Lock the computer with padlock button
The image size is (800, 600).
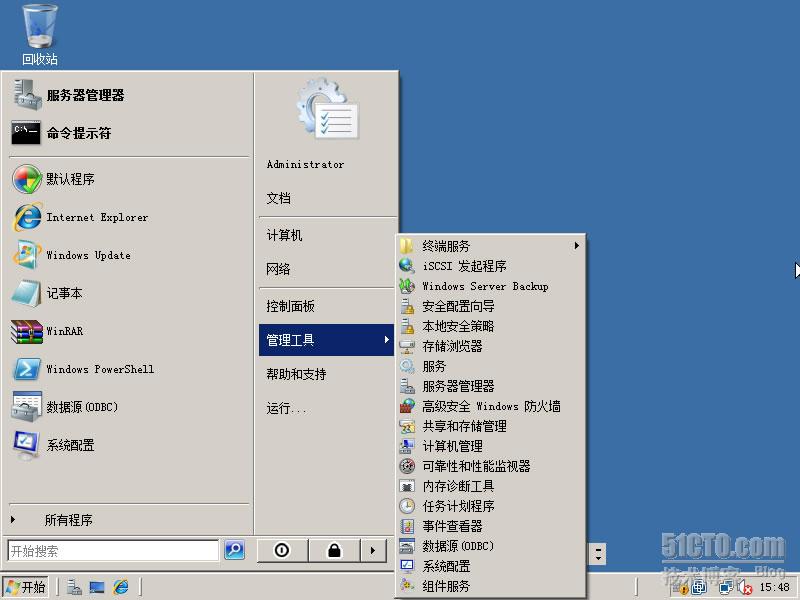(334, 550)
